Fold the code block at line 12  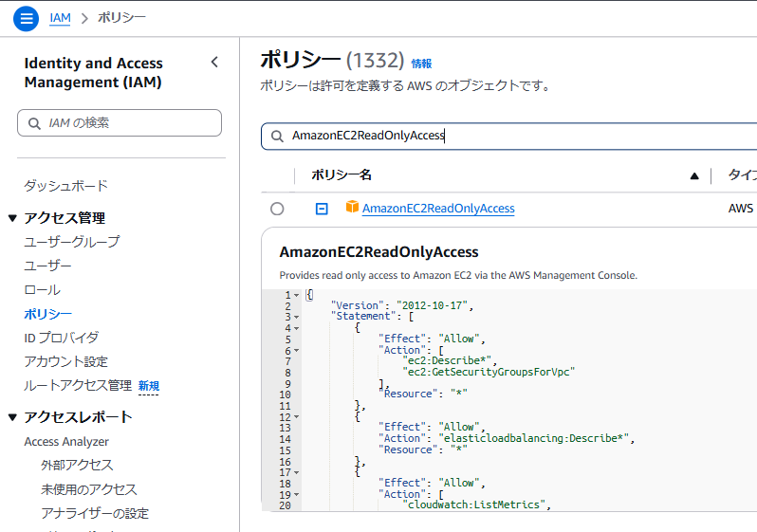pyautogui.click(x=296, y=416)
